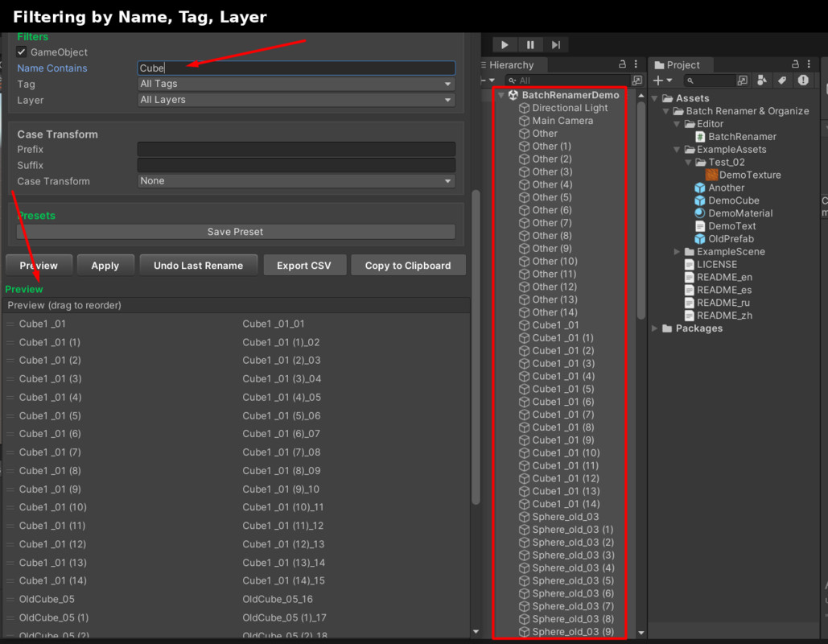
Task: Click drag handle of OldCube_05 preview row
Action: 10,599
